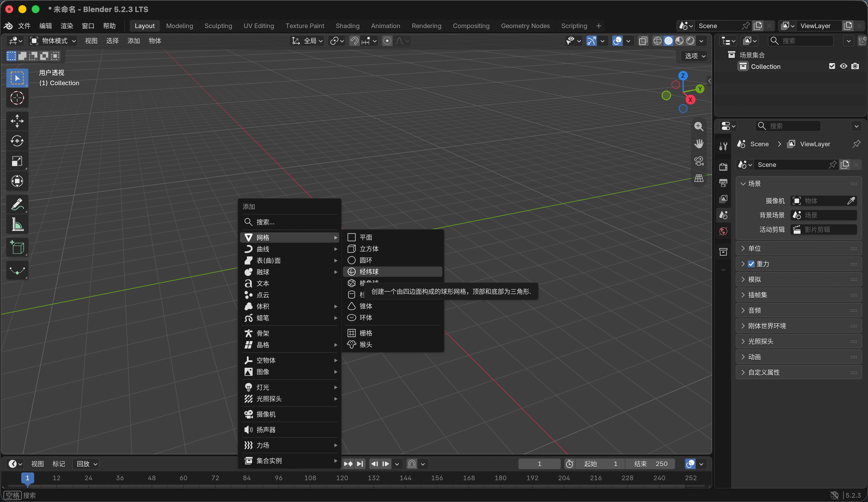Click the 结束 250 end frame field
Screen dimensions: 868x502
click(650, 464)
